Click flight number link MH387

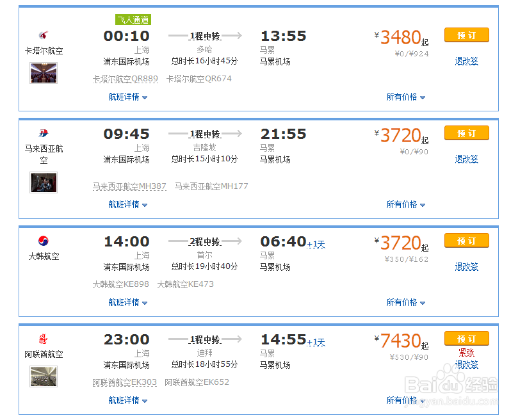coord(129,187)
